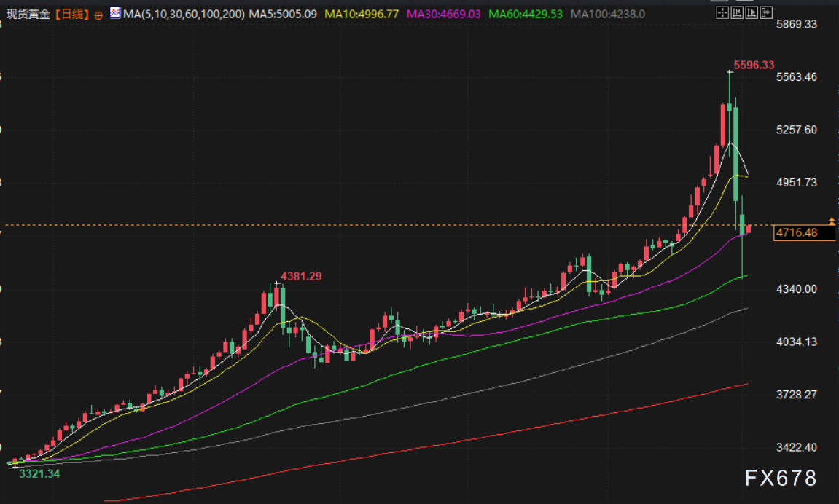Click the crosshair cursor icon in chart toolbar
The image size is (839, 504).
point(722,13)
